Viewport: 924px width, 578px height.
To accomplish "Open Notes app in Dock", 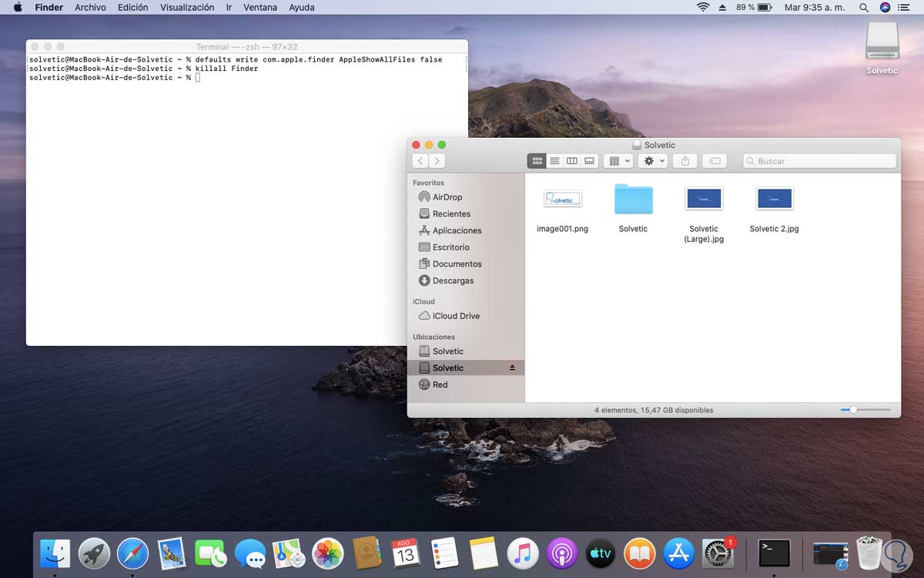I will click(x=484, y=553).
